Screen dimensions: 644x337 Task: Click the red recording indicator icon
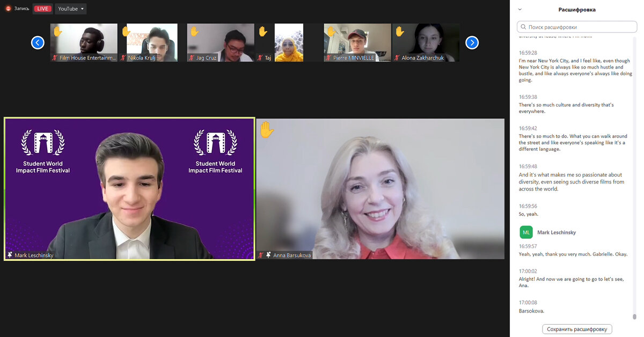[x=8, y=9]
